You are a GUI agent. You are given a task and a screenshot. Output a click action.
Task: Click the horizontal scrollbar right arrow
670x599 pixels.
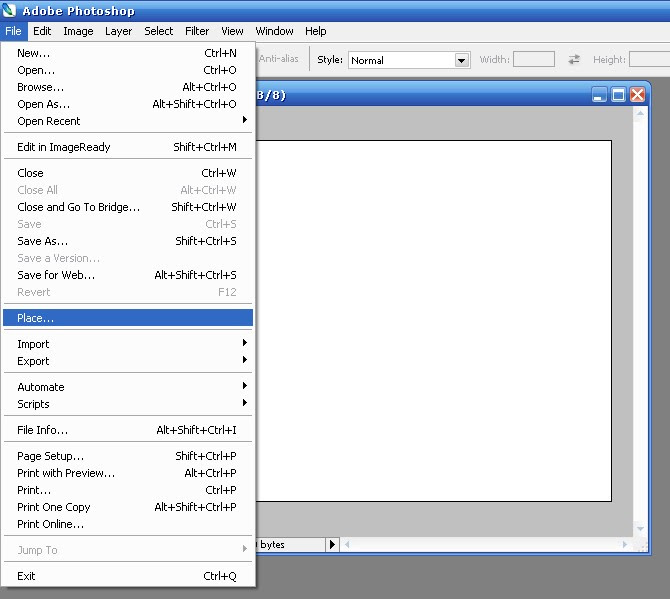tap(625, 545)
